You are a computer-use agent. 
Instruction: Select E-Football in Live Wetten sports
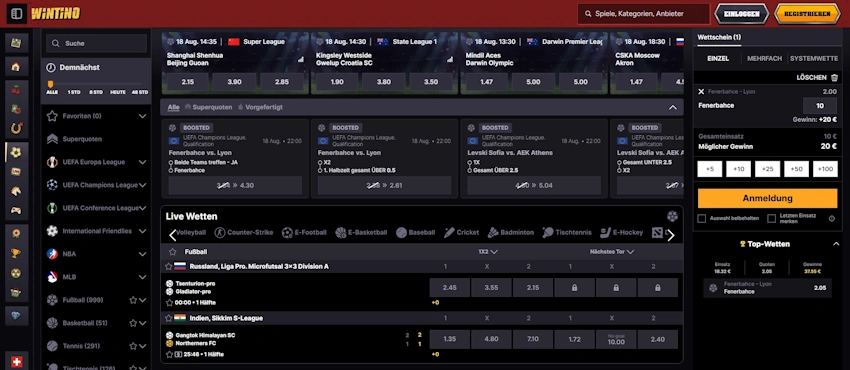coord(304,232)
